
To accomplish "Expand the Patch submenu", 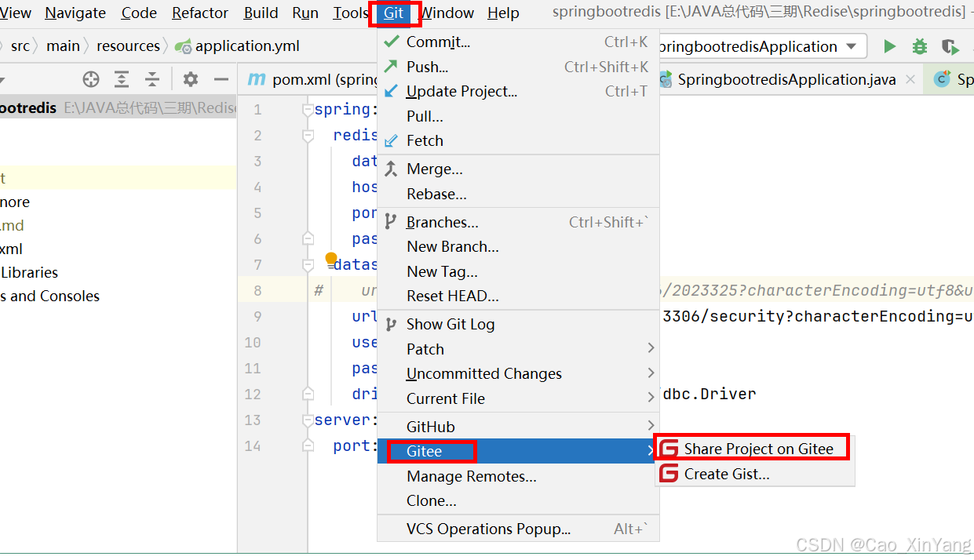I will [651, 347].
